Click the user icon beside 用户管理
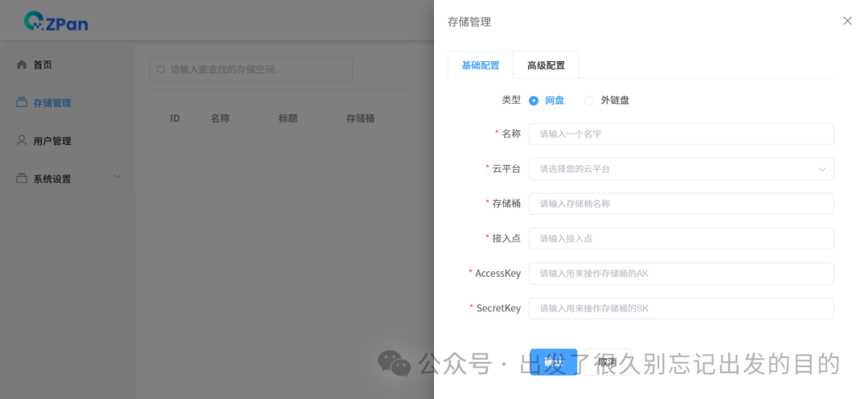 click(22, 140)
